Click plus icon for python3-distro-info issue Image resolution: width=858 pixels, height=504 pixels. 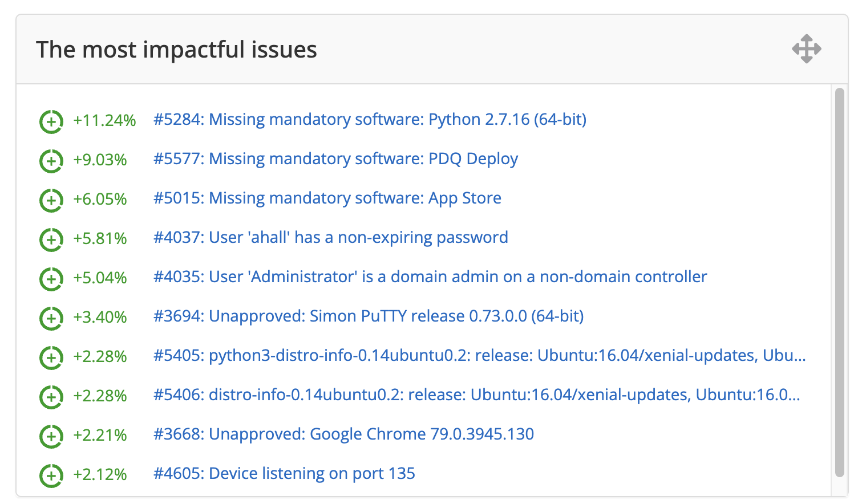(x=51, y=357)
